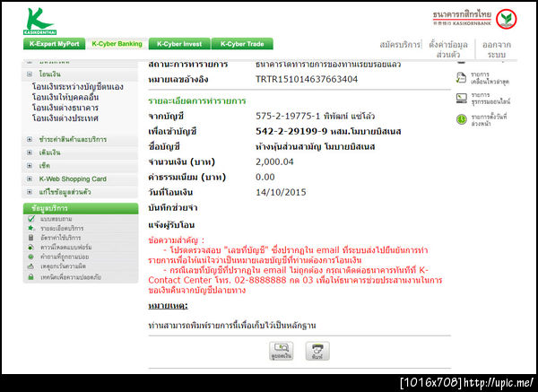Image resolution: width=538 pixels, height=392 pixels.
Task: Click account name ห้างหุ้นส่วนสามัญ โมบายบิสเนส
Action: tap(316, 147)
